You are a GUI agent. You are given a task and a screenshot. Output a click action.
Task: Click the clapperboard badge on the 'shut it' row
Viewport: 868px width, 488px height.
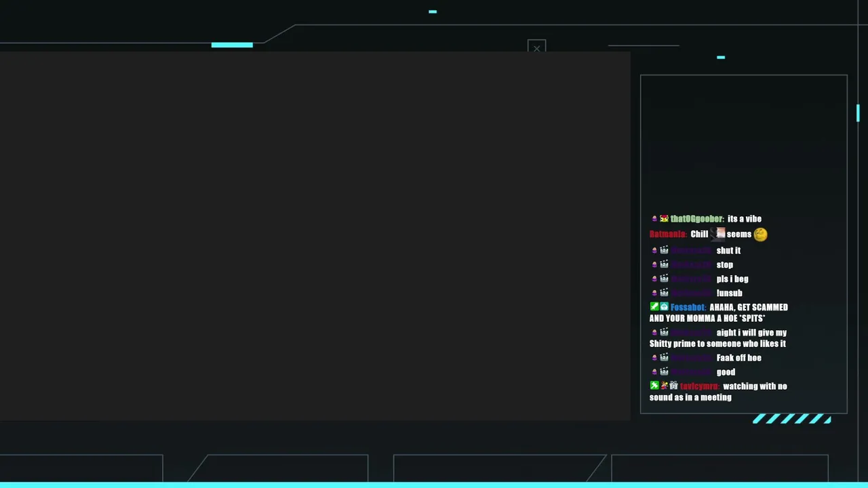click(664, 250)
